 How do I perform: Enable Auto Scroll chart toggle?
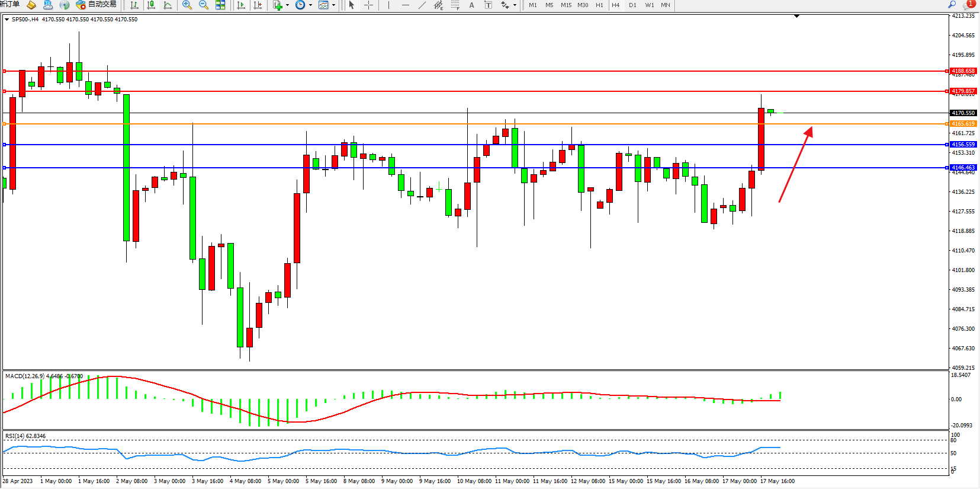241,5
